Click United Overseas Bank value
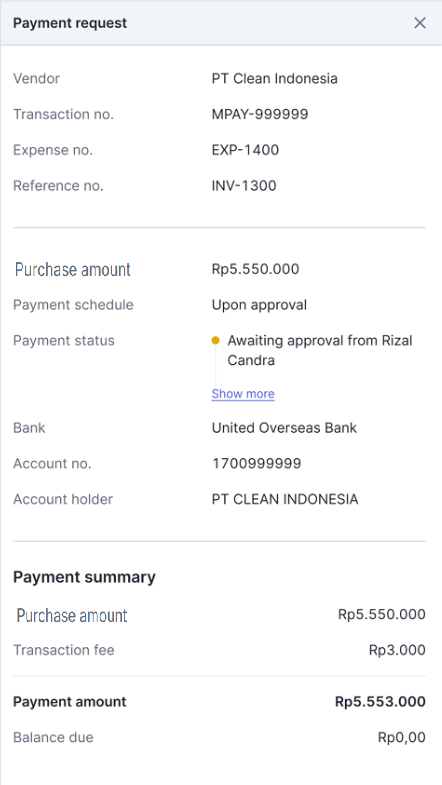Image resolution: width=442 pixels, height=785 pixels. (x=284, y=428)
